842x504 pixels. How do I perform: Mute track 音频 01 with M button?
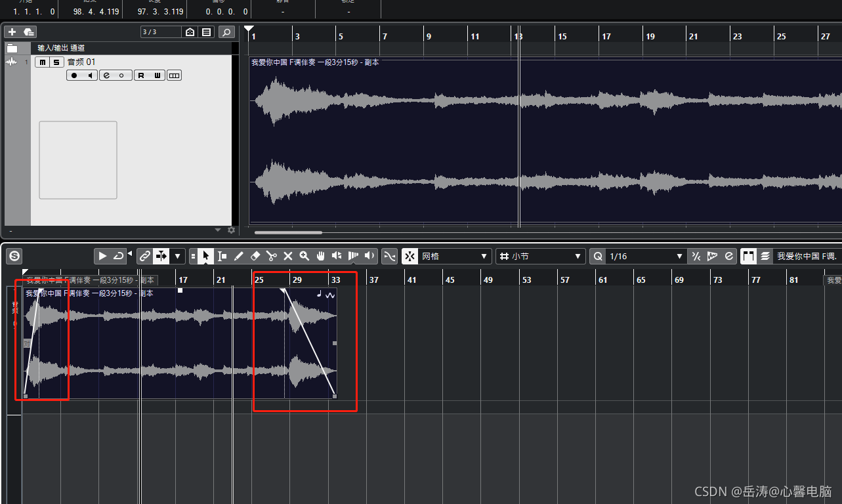point(43,62)
